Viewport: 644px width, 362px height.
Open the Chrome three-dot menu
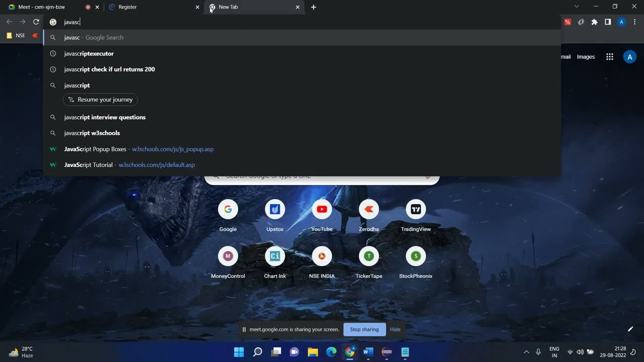pyautogui.click(x=635, y=22)
